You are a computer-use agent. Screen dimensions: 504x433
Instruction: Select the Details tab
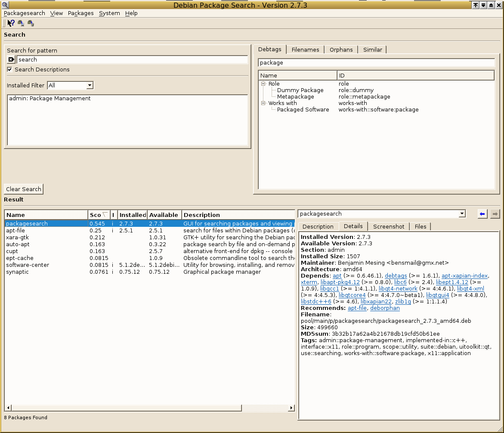353,226
